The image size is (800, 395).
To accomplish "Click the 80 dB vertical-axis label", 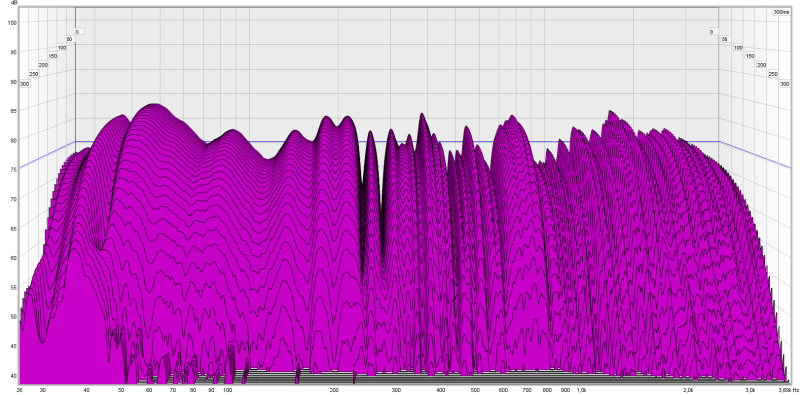I will click(15, 140).
